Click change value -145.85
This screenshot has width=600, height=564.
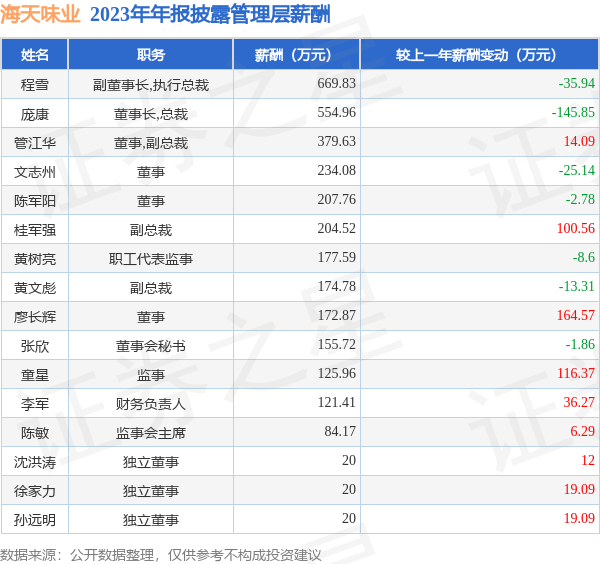(x=573, y=112)
